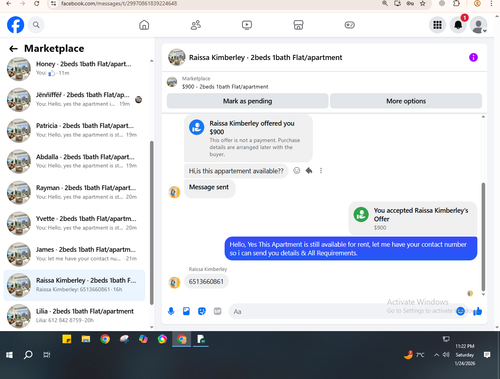Open the Abdalla conversation
Viewport: 500px width, 379px height.
coord(74,161)
